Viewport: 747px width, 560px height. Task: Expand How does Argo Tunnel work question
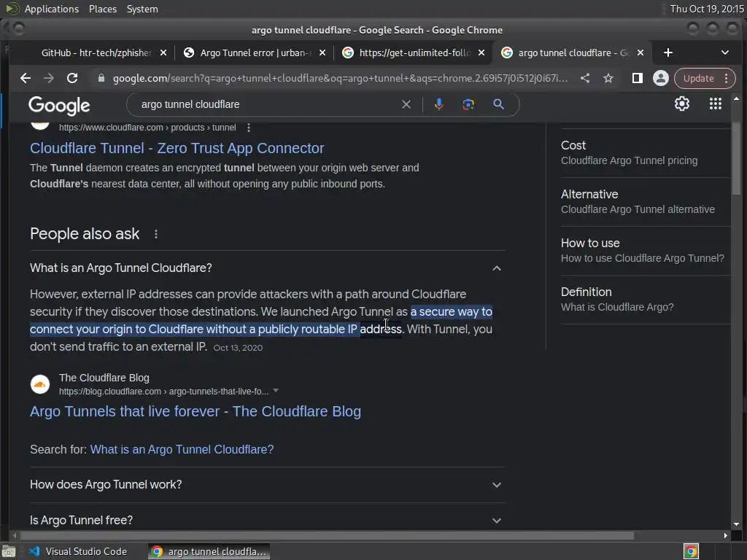(x=267, y=485)
